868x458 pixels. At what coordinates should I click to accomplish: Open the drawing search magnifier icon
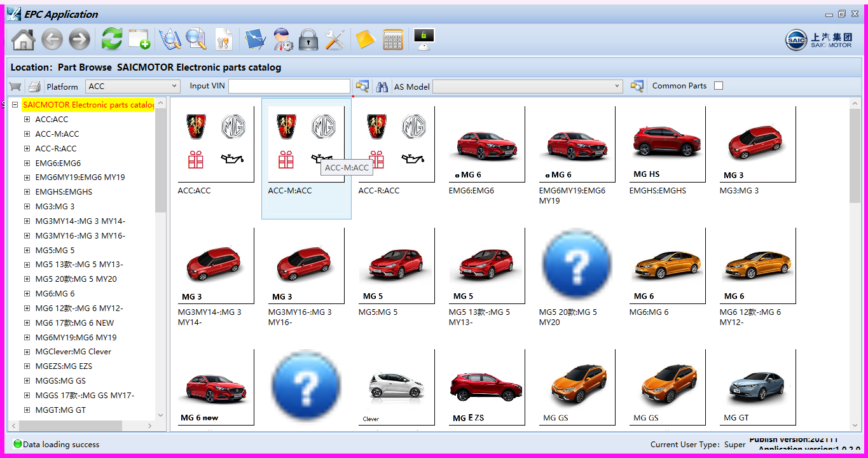[x=170, y=39]
